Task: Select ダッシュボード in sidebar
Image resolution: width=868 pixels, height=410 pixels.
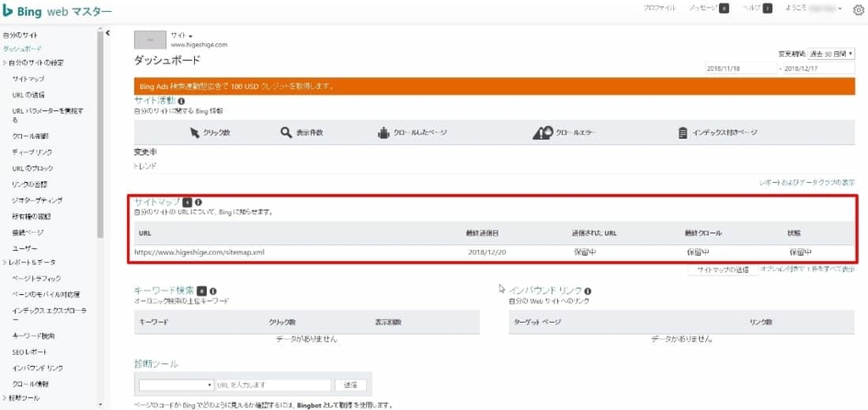Action: (22, 48)
